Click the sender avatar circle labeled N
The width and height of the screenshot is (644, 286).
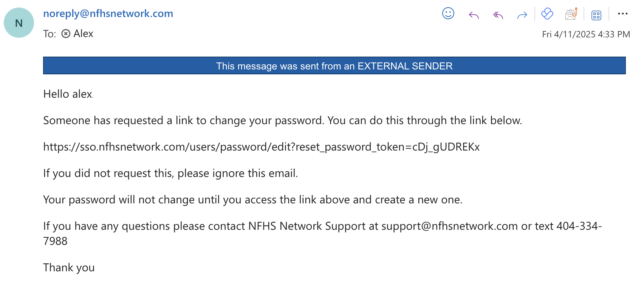click(19, 23)
